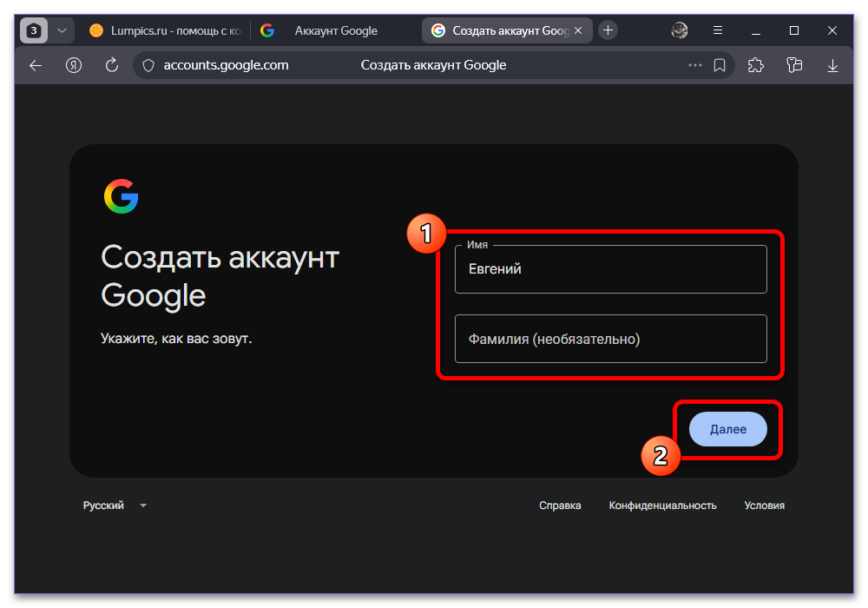Focus the Имя input field

[610, 269]
